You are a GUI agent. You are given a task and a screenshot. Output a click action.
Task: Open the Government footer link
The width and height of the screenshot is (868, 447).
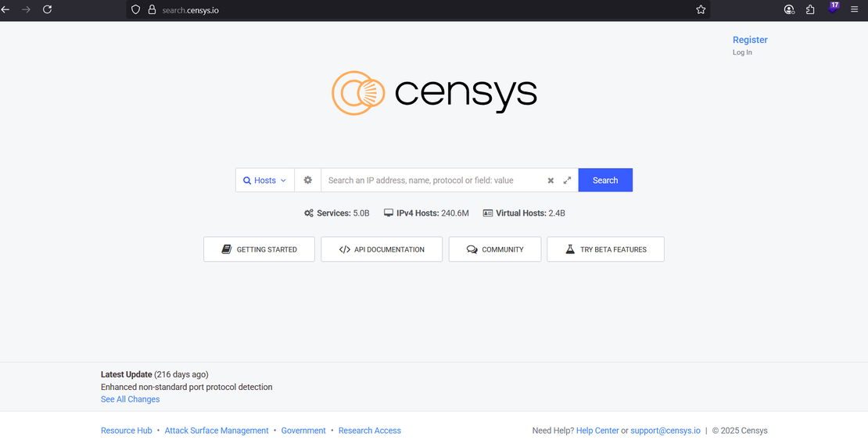point(303,431)
